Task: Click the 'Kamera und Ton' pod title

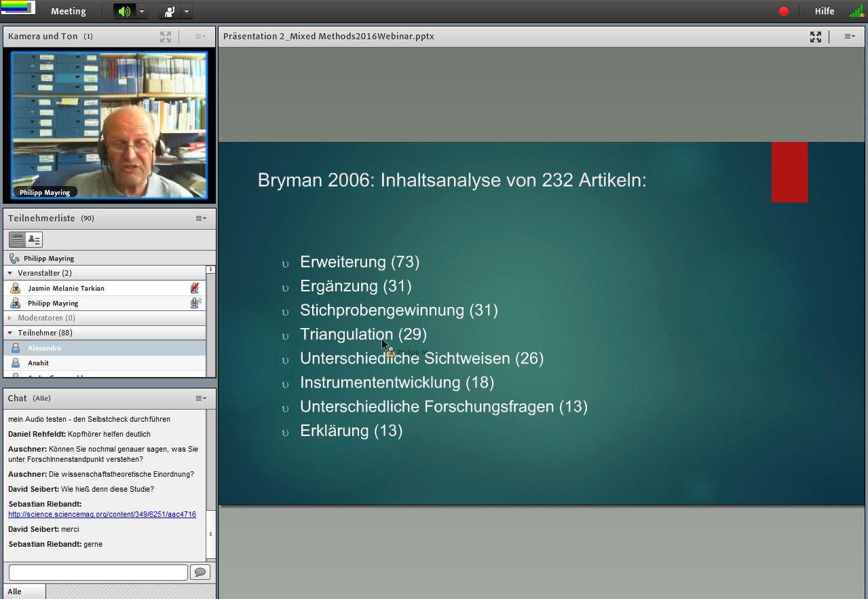Action: 43,37
